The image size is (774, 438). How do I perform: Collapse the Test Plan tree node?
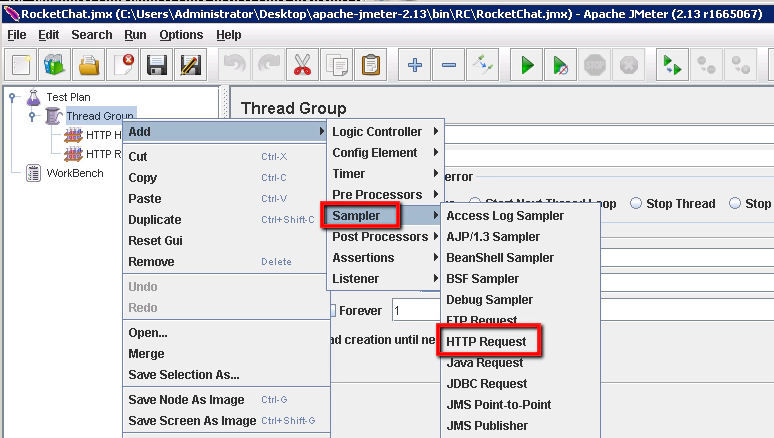[x=12, y=97]
